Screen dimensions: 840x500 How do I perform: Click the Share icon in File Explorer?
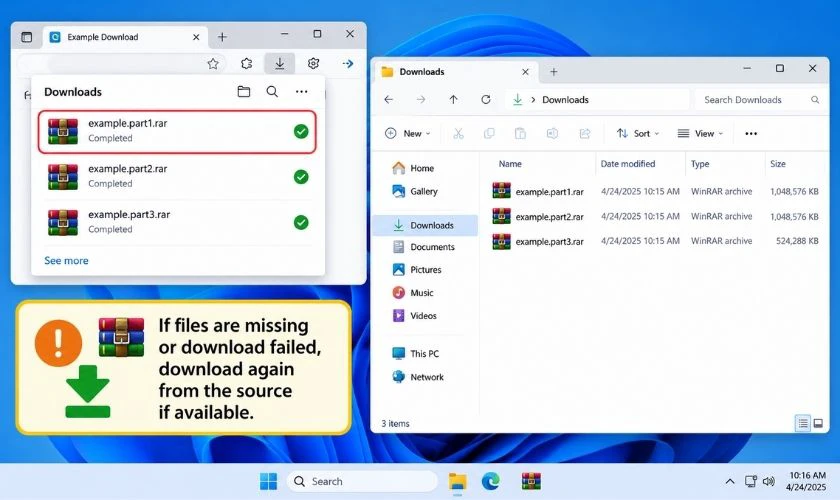[x=585, y=133]
